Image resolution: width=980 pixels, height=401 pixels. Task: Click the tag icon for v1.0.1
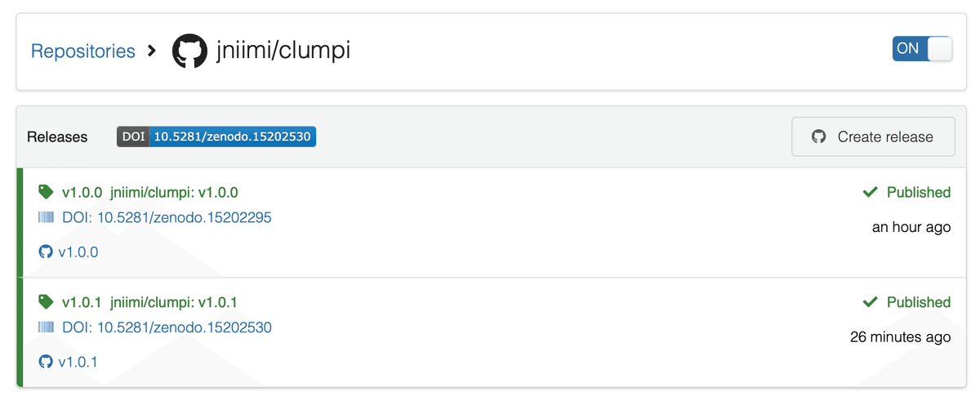point(46,302)
